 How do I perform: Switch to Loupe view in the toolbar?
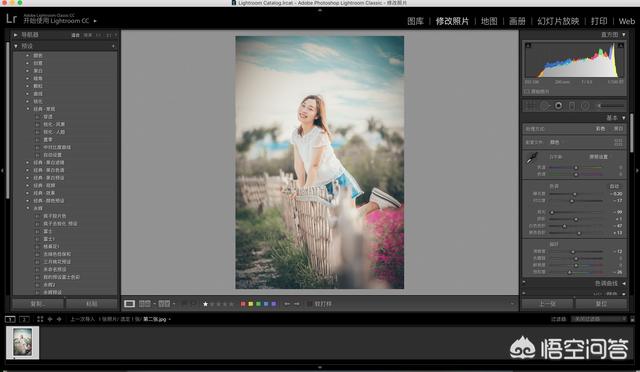click(x=129, y=304)
